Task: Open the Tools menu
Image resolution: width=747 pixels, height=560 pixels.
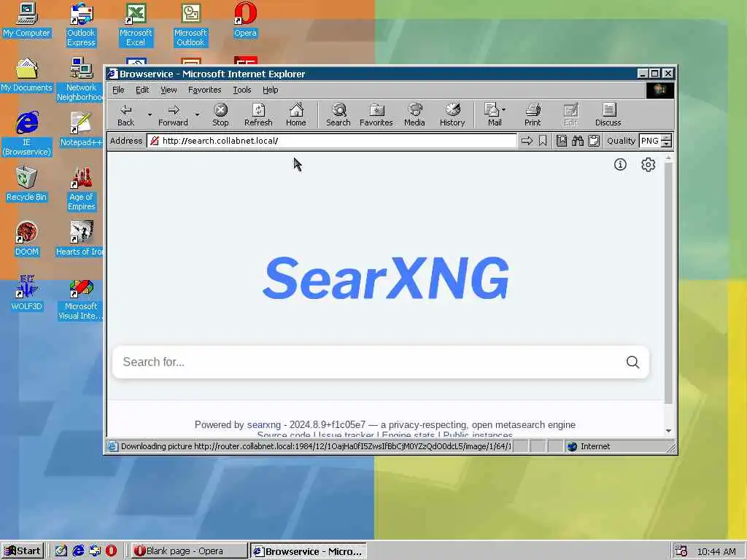Action: click(x=242, y=90)
